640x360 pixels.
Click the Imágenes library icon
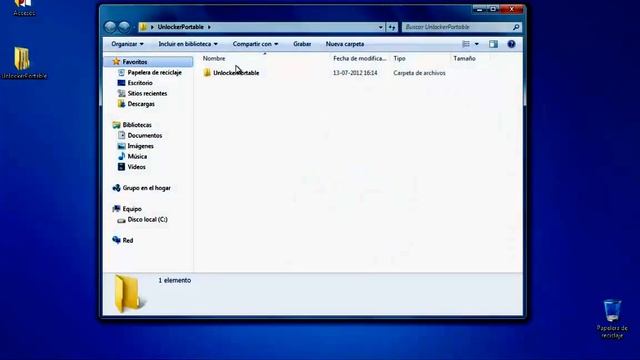(121, 146)
